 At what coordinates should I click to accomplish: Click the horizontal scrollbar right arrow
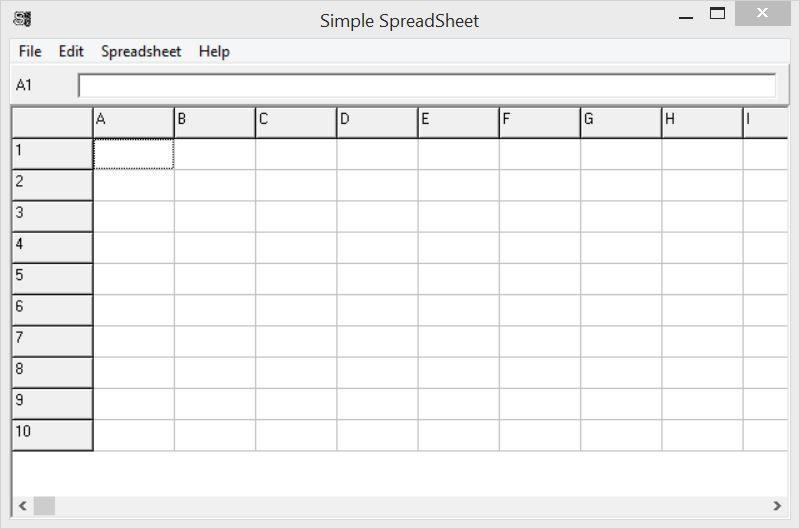777,506
